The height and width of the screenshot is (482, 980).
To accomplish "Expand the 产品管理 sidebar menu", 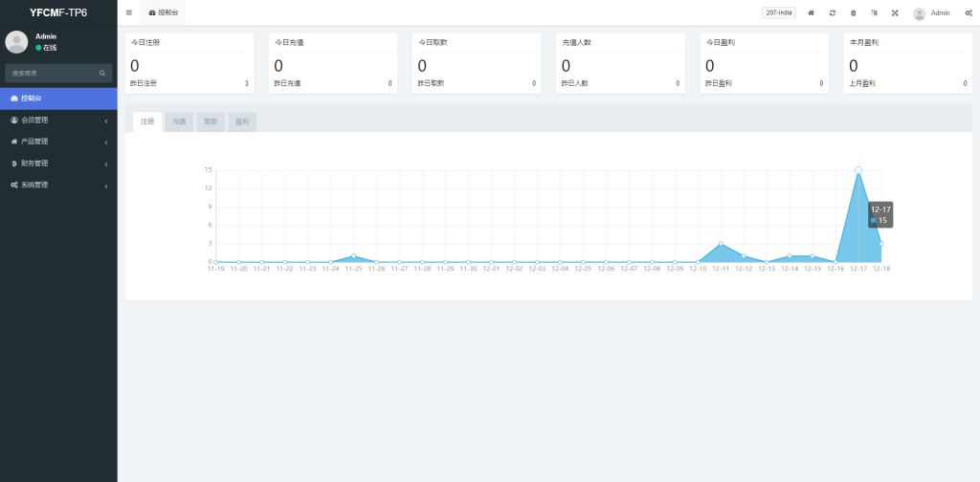I will [58, 142].
